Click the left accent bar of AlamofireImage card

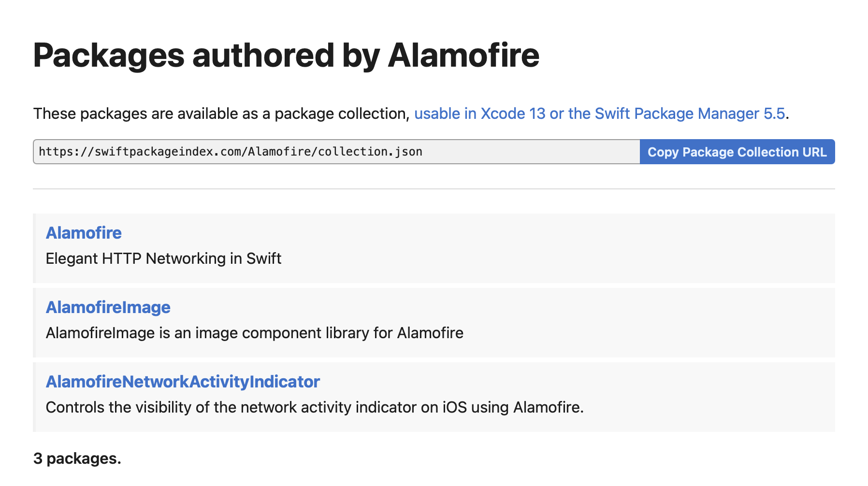click(34, 323)
